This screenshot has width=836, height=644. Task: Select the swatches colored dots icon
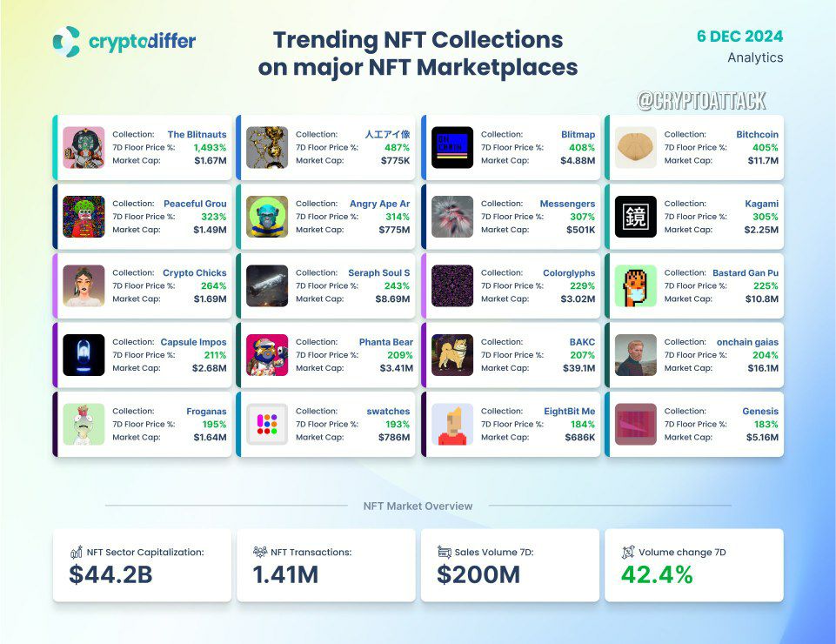pos(267,424)
